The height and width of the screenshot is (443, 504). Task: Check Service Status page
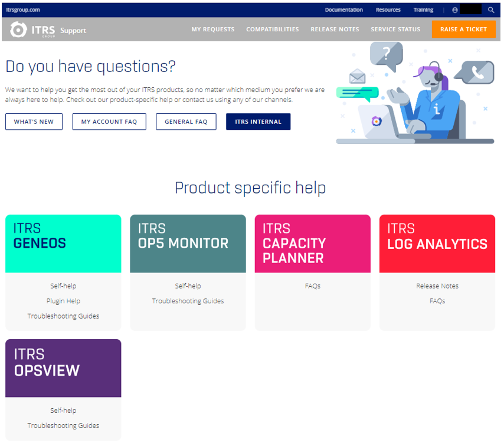pyautogui.click(x=395, y=29)
